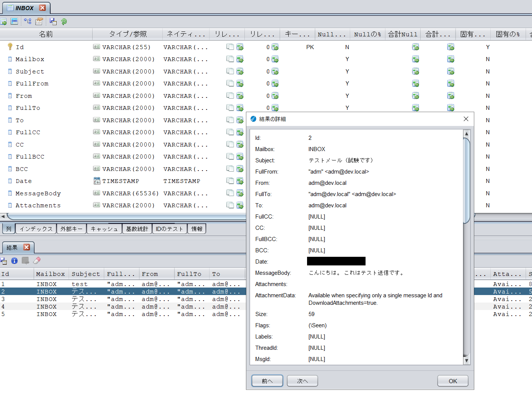Click the export table toolbar icon with green arrow

[3, 22]
